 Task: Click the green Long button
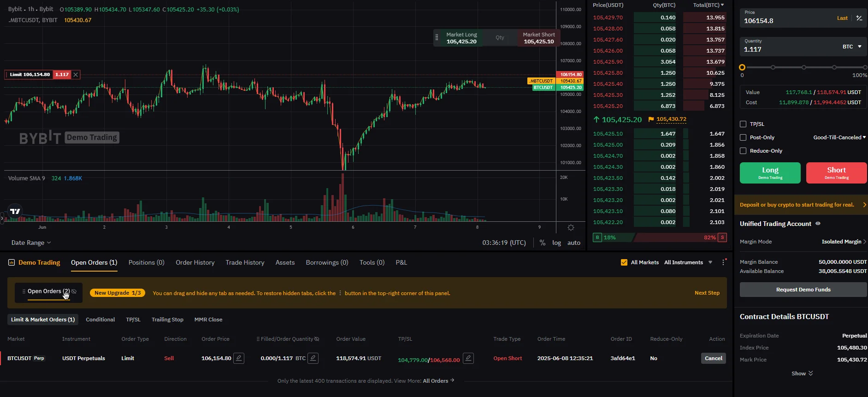pos(770,173)
